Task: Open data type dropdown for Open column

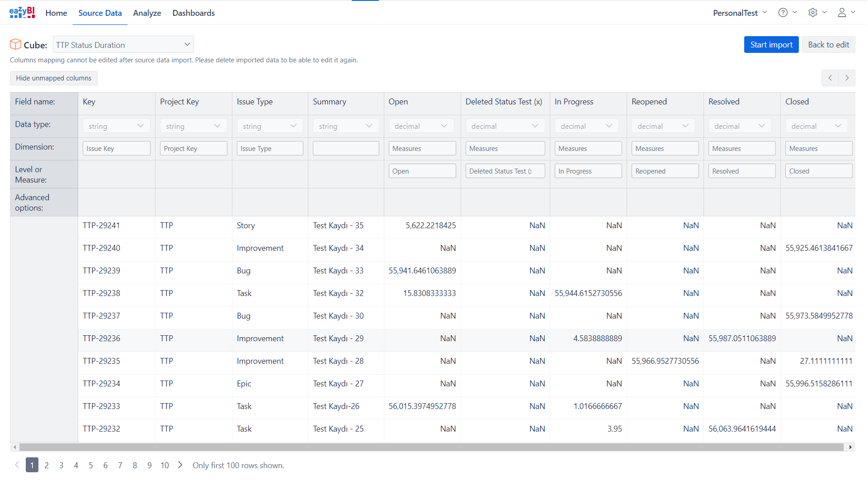Action: click(x=421, y=126)
